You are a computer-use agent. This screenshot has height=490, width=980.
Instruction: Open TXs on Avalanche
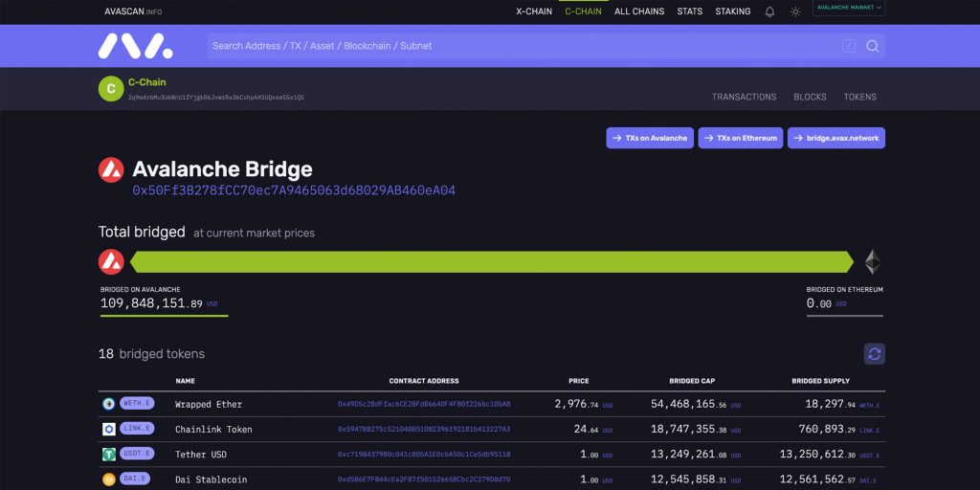pos(650,138)
